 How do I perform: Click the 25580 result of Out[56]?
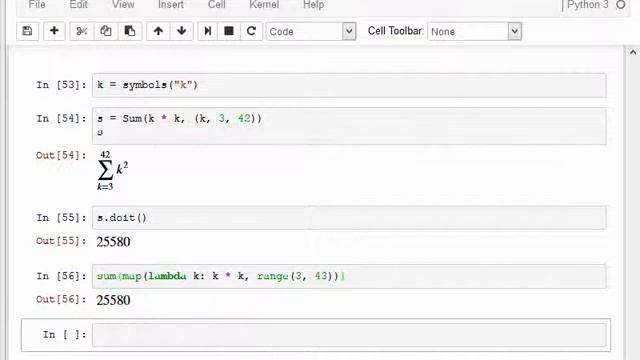click(113, 300)
